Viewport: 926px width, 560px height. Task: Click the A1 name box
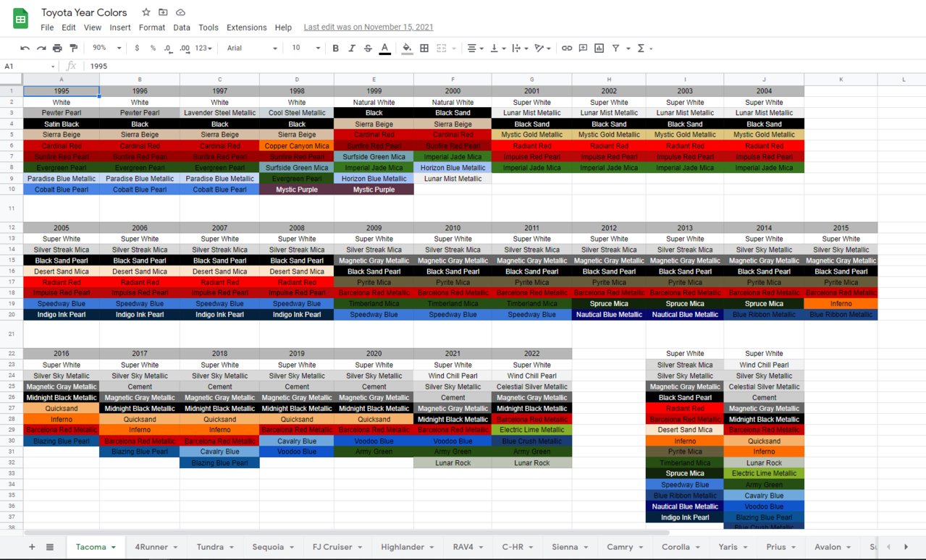(x=29, y=66)
